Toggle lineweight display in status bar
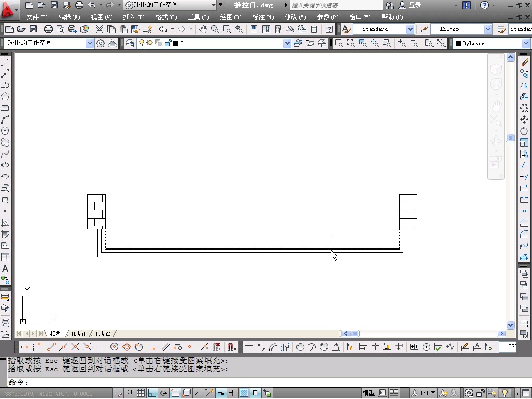The width and height of the screenshot is (532, 399). 232,393
